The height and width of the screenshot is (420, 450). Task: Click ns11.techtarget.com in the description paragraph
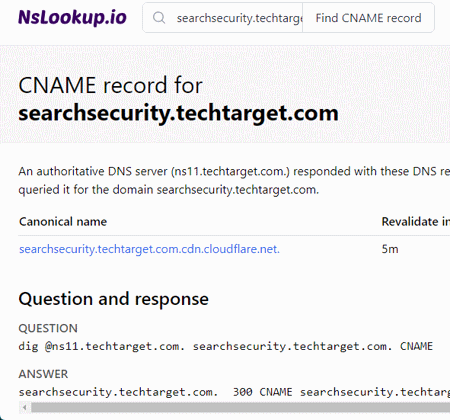(x=230, y=171)
